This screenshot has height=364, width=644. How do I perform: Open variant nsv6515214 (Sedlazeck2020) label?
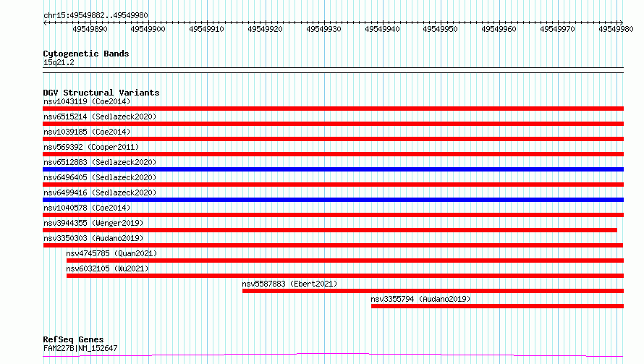click(100, 117)
